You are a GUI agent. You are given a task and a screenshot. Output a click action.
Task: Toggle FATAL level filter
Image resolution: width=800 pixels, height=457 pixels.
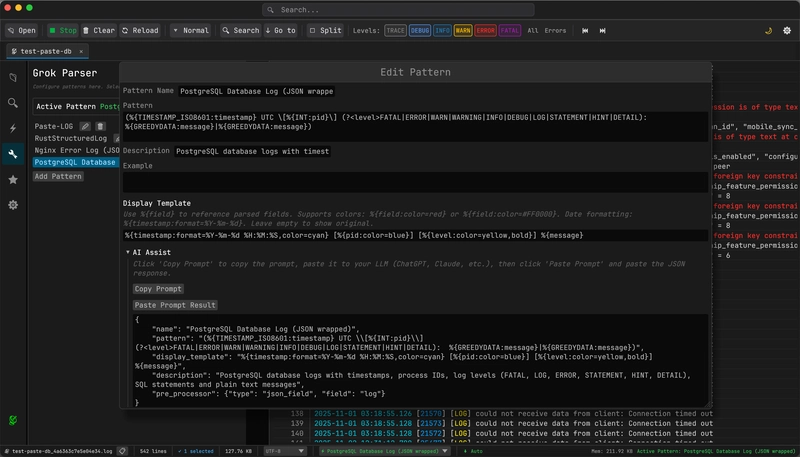(x=510, y=31)
